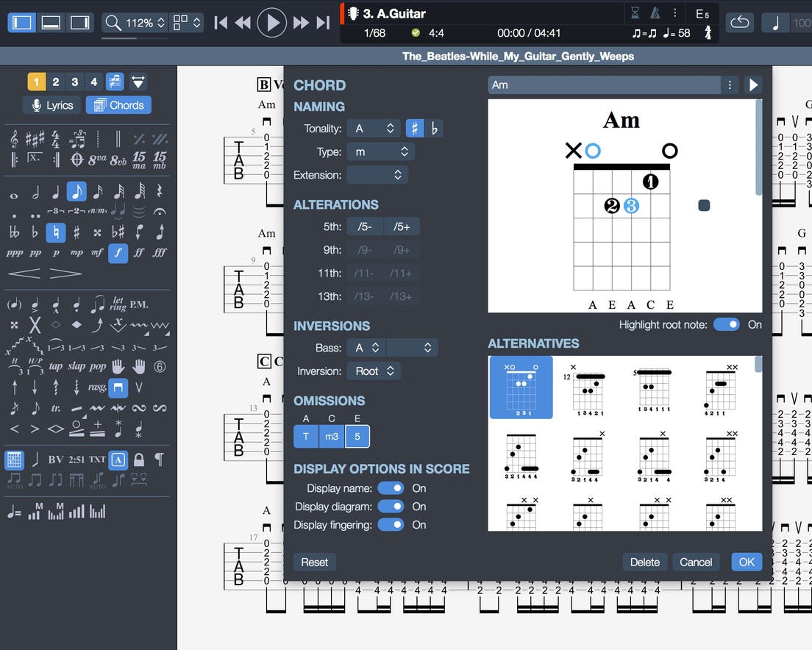Open the chord Type dropdown
This screenshot has width=812, height=650.
pyautogui.click(x=381, y=151)
